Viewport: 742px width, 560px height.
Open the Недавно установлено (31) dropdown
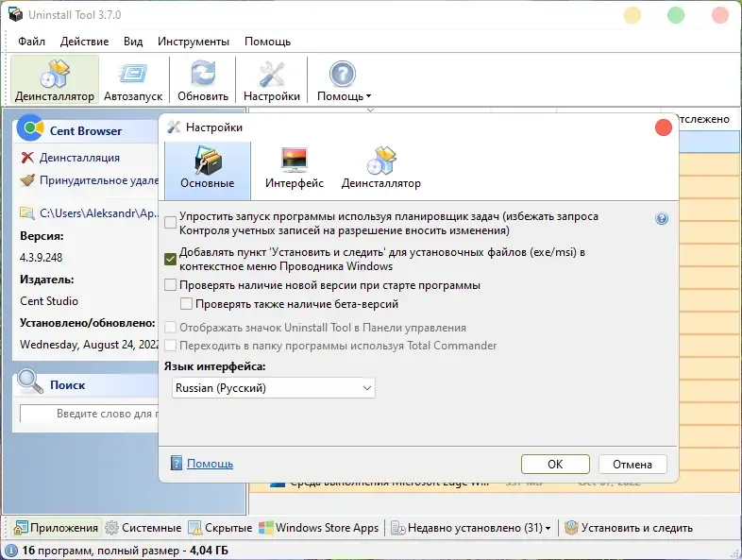[471, 528]
